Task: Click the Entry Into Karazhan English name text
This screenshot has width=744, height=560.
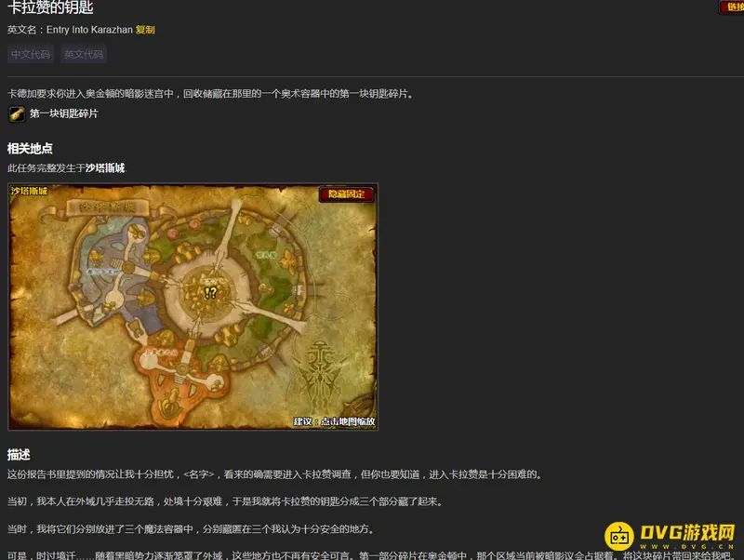Action: (x=89, y=30)
